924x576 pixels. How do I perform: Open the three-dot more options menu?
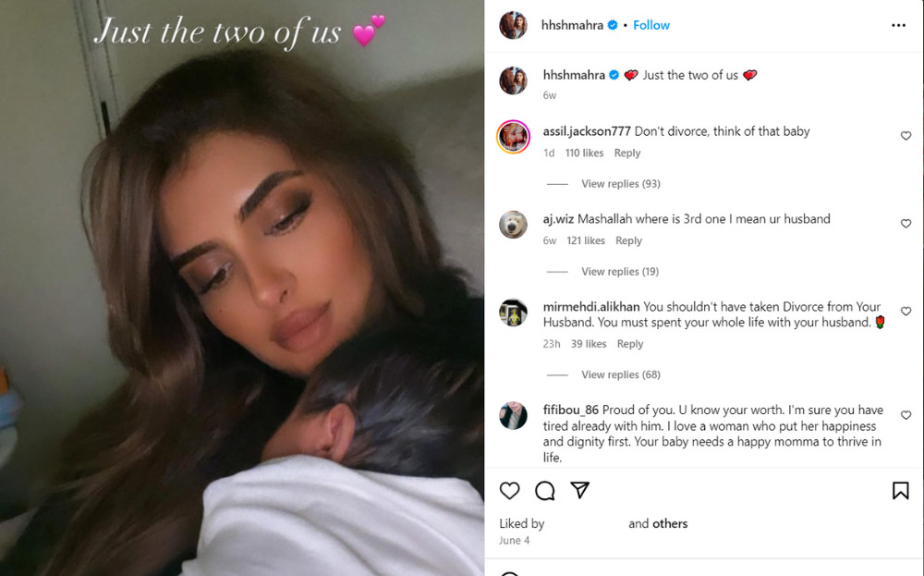pyautogui.click(x=898, y=25)
